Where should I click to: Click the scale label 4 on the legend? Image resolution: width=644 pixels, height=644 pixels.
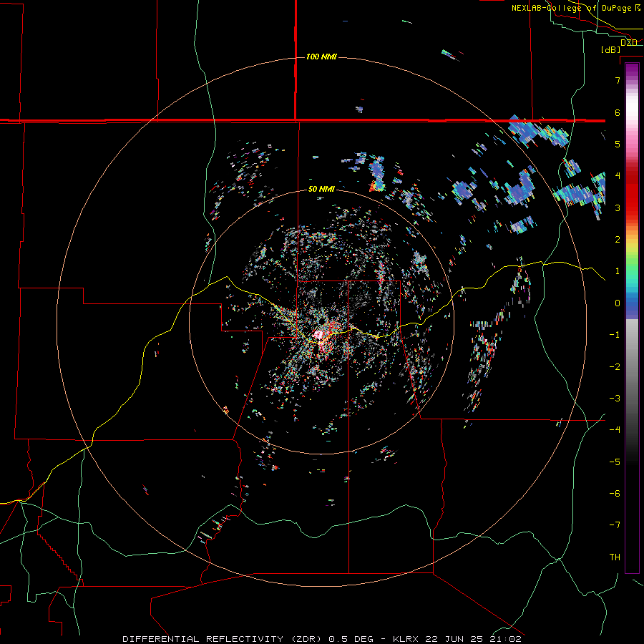coord(618,176)
